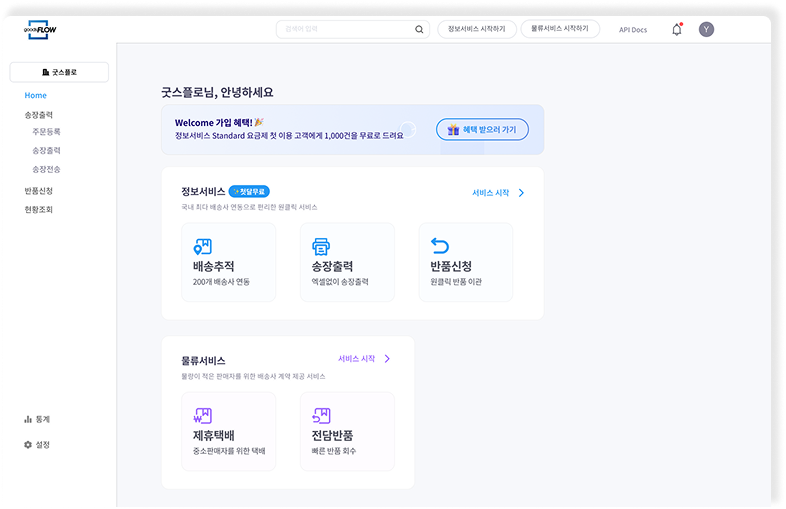Image resolution: width=786 pixels, height=509 pixels.
Task: Click the 엑셀없이 송장출력 text
Action: click(340, 282)
